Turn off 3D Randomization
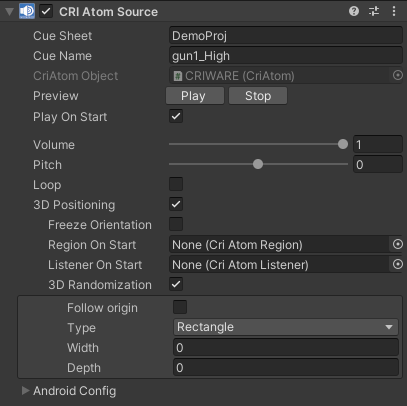The width and height of the screenshot is (407, 406). pyautogui.click(x=176, y=284)
